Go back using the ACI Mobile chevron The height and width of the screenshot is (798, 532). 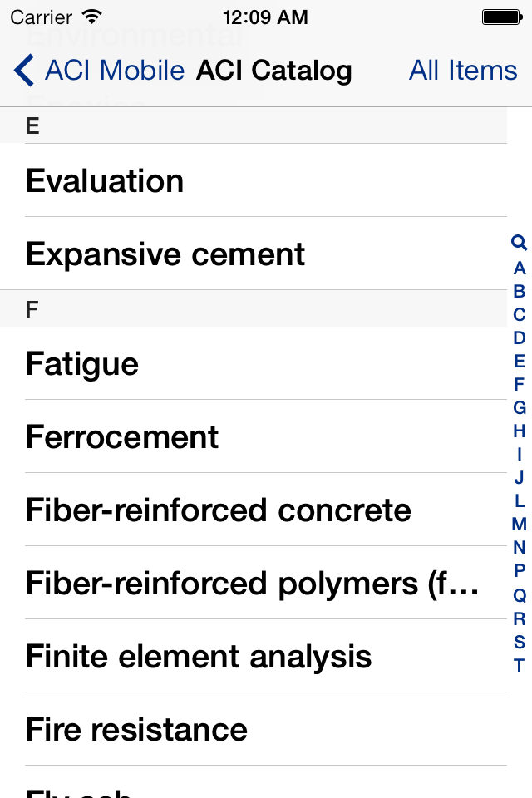[99, 70]
